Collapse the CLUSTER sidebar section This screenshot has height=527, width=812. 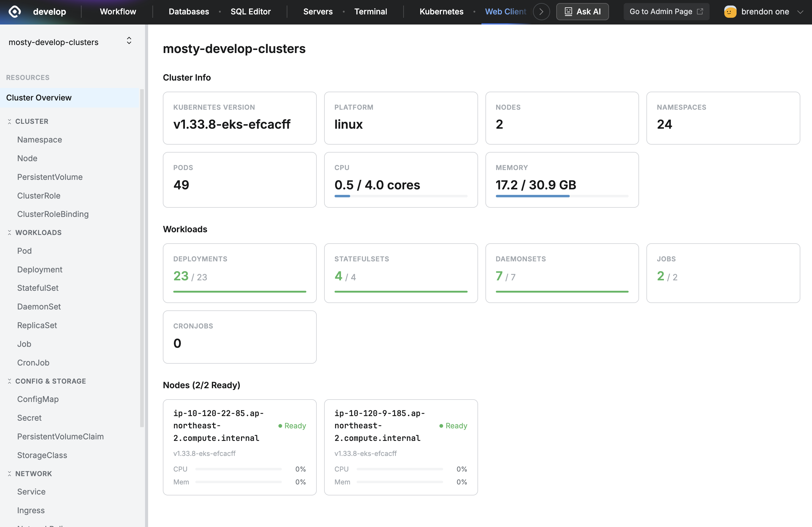pyautogui.click(x=10, y=121)
